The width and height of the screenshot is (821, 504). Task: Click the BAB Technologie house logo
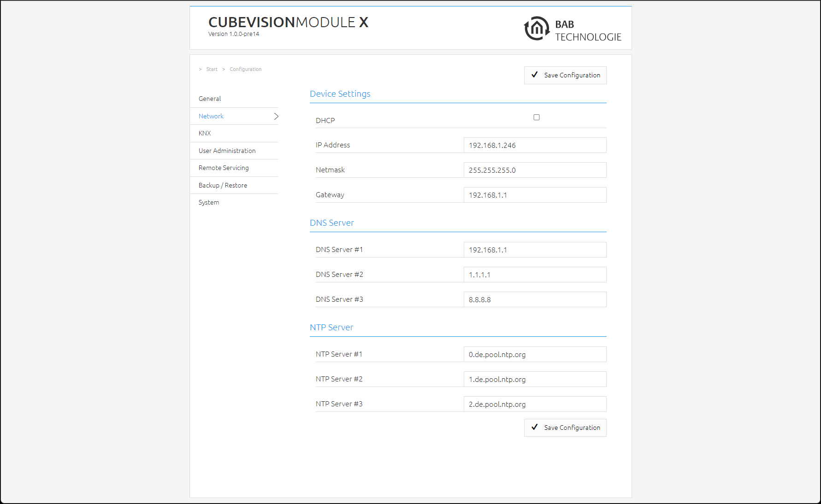pyautogui.click(x=537, y=29)
